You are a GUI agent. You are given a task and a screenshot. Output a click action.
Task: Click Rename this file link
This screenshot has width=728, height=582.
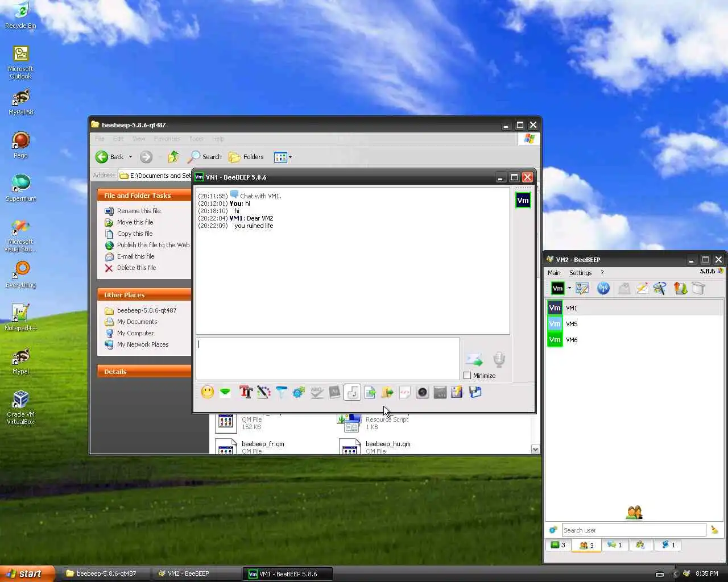point(139,211)
